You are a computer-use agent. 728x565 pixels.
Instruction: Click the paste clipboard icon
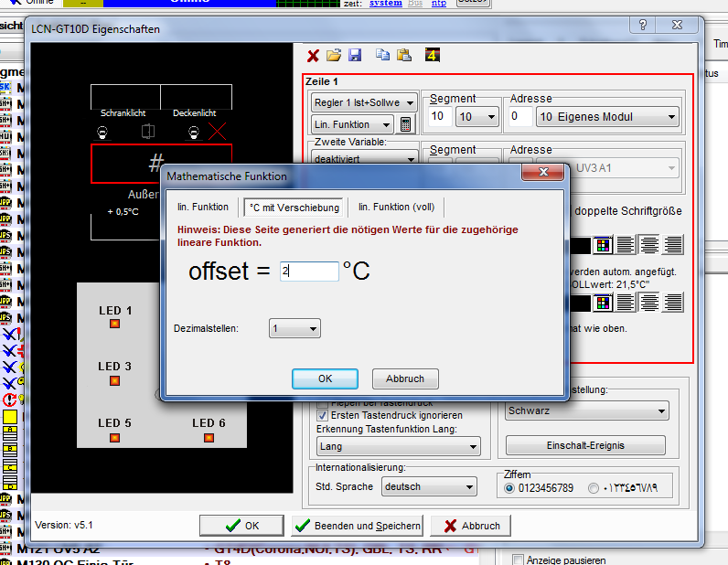pos(404,56)
